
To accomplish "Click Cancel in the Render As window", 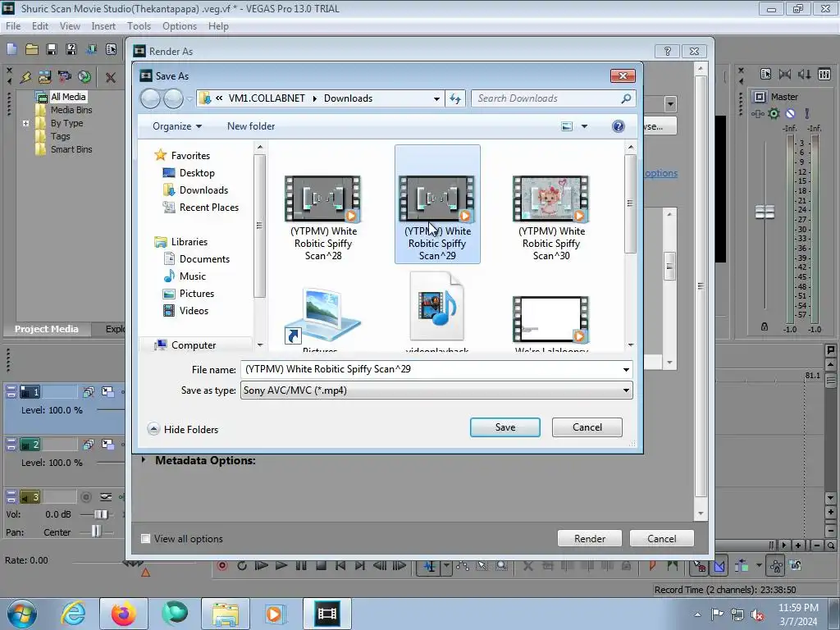I will (662, 538).
